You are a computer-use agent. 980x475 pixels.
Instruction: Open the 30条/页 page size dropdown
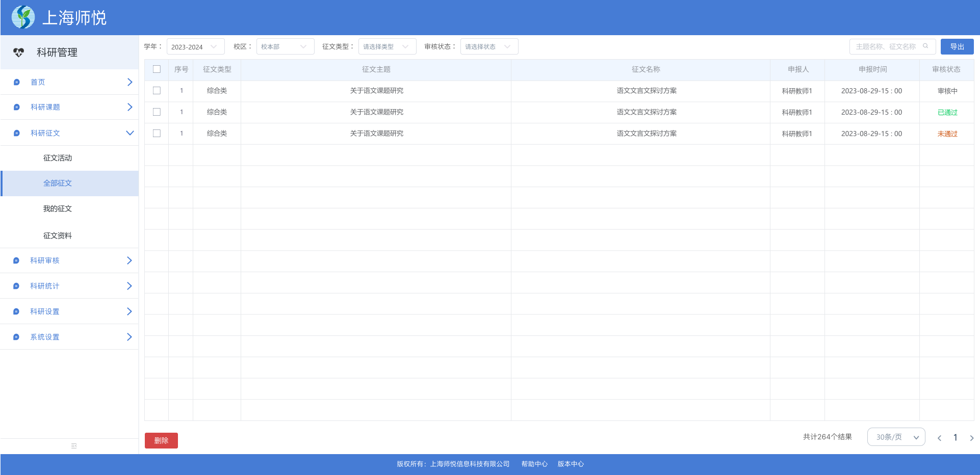(x=896, y=437)
